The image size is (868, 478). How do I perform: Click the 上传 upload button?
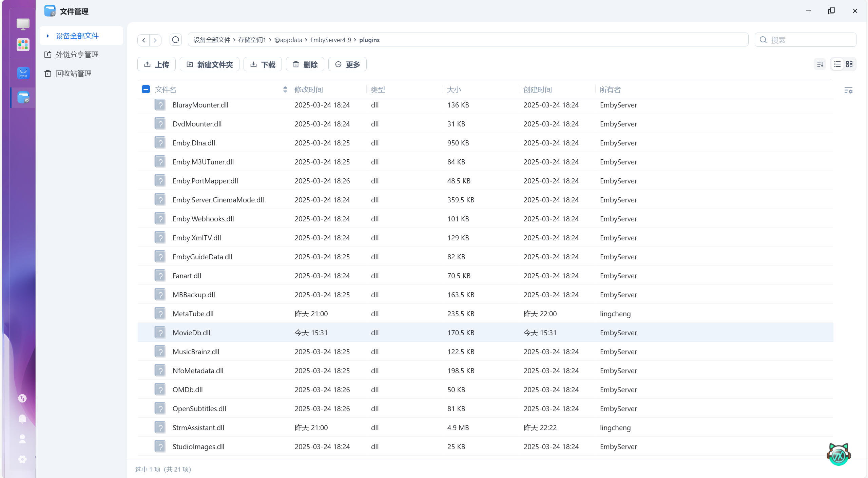(156, 64)
